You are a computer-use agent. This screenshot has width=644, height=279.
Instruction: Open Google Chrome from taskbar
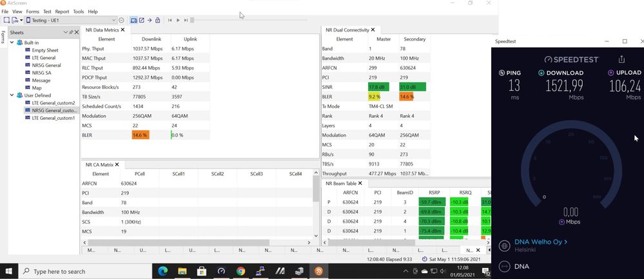click(x=240, y=271)
